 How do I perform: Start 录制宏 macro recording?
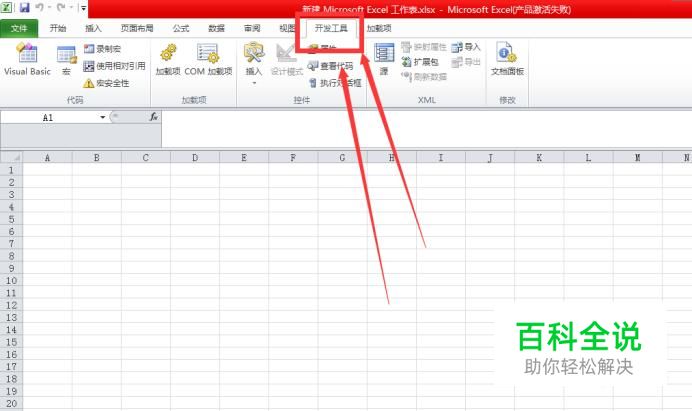click(102, 49)
